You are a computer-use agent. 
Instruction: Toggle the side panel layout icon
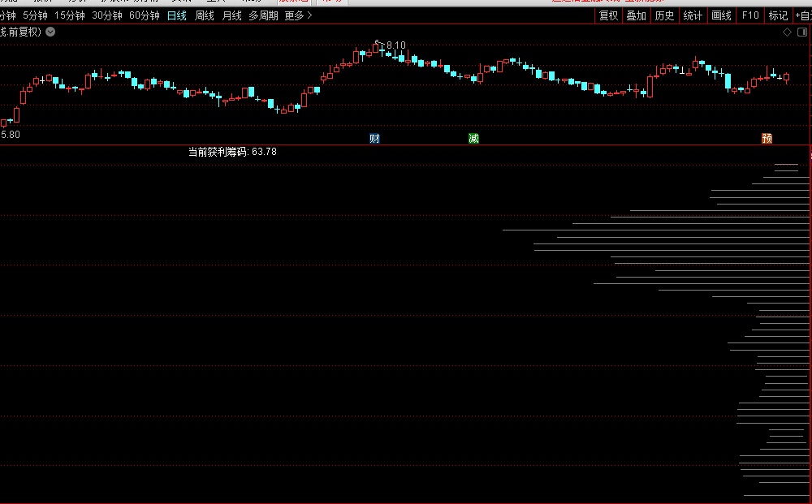802,32
